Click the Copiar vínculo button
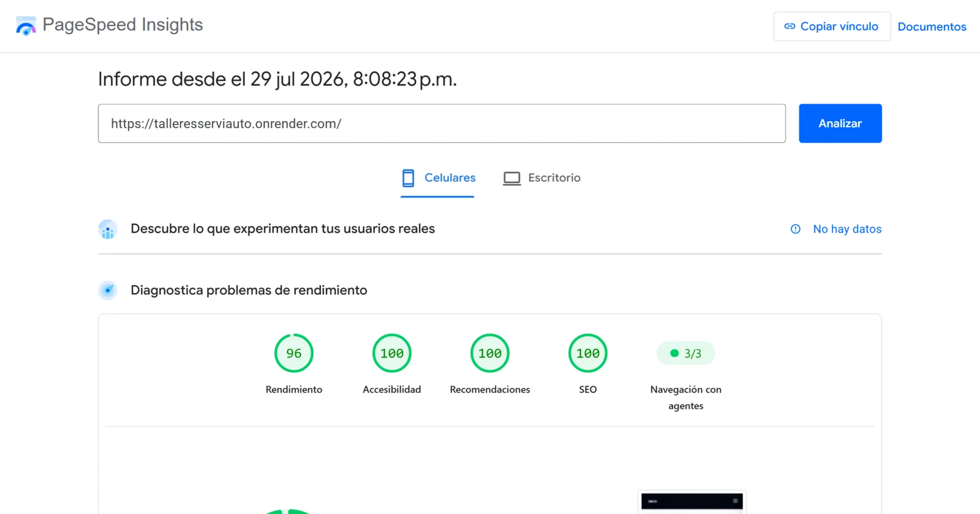The height and width of the screenshot is (514, 980). (x=832, y=26)
